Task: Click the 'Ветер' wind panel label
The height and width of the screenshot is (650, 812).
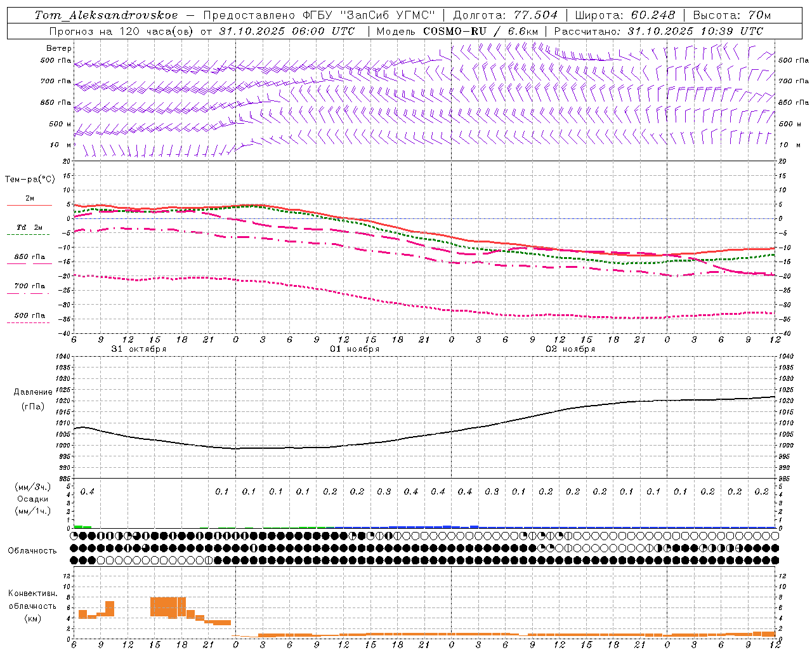Action: (x=59, y=48)
